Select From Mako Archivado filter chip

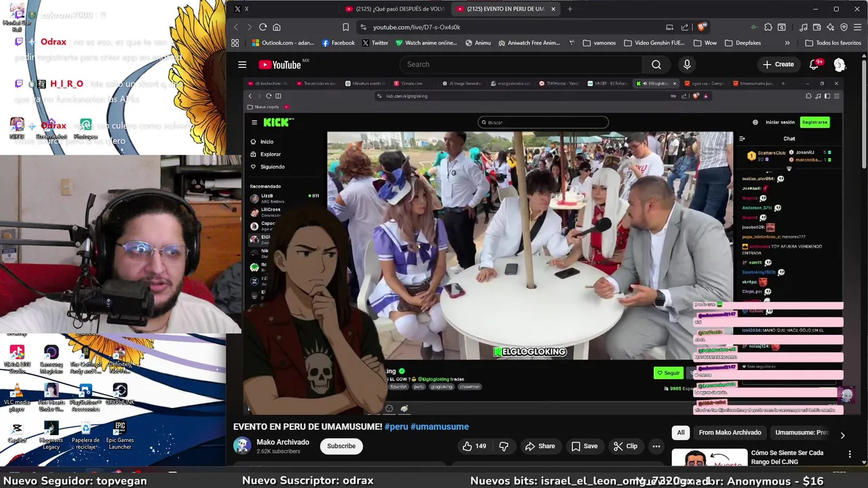pyautogui.click(x=730, y=432)
